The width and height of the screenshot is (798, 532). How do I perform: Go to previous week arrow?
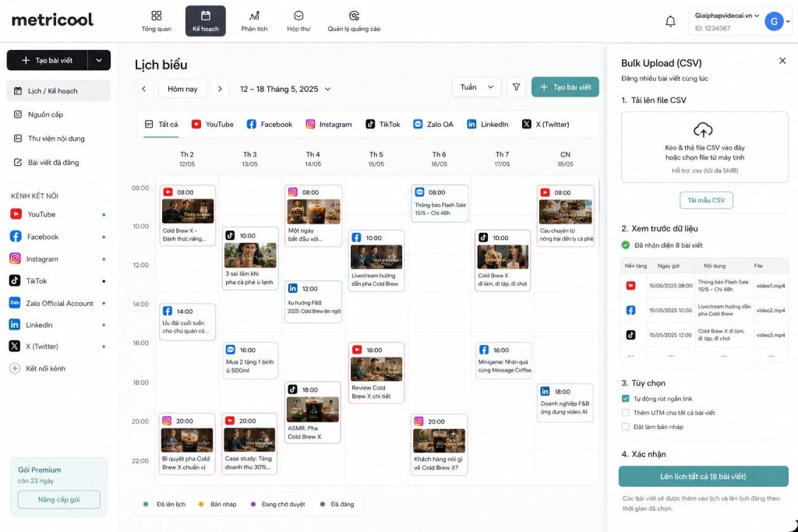tap(144, 89)
